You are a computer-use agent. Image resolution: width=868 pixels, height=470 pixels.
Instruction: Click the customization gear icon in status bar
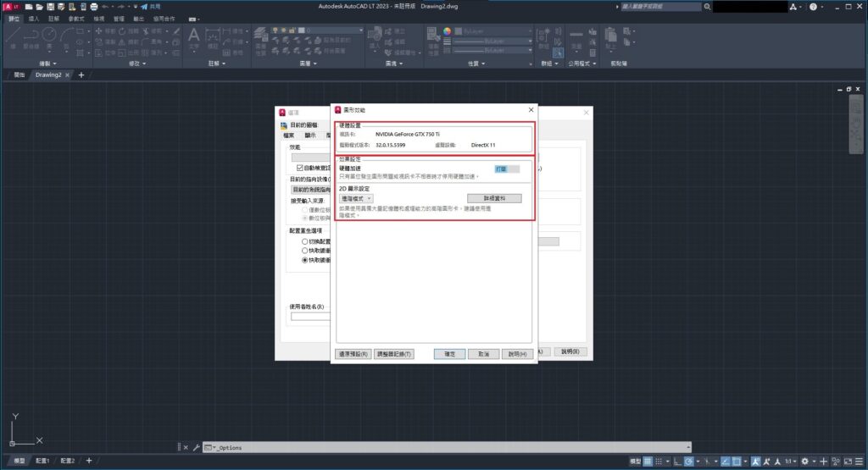pyautogui.click(x=804, y=461)
